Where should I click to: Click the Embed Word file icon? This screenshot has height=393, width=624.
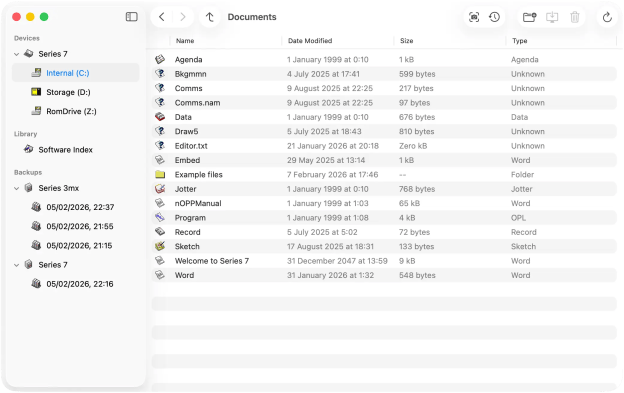coord(160,160)
